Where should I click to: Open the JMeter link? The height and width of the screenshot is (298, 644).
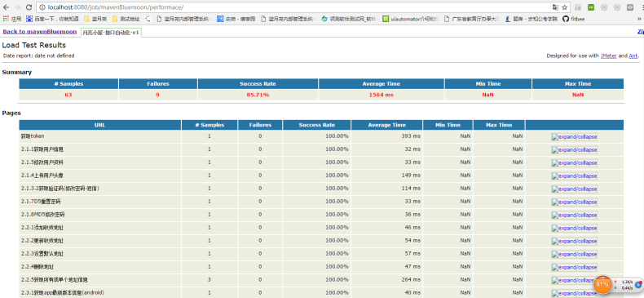608,56
